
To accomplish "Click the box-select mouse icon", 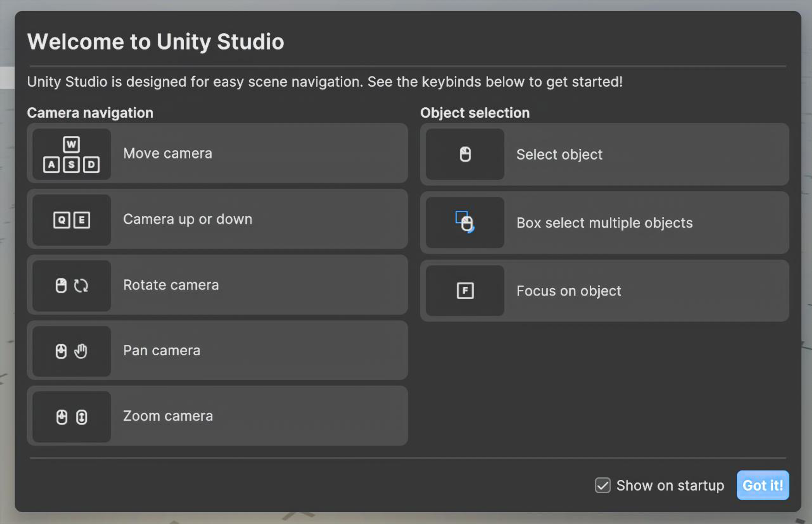I will pyautogui.click(x=465, y=222).
